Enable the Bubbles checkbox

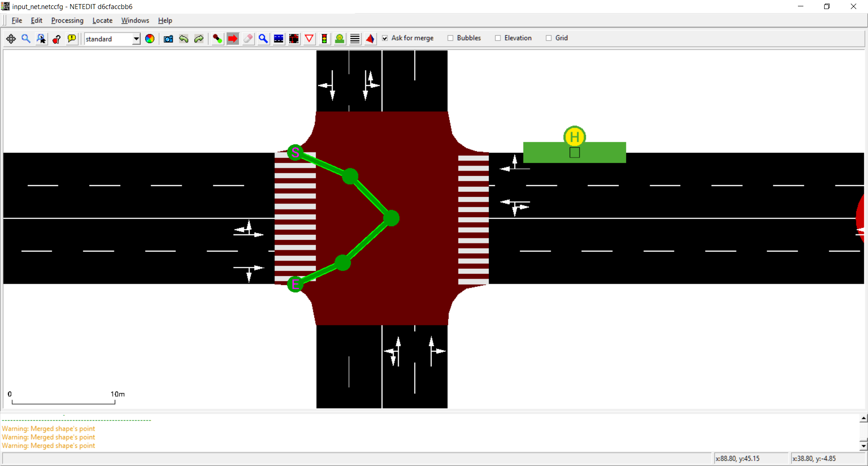click(450, 38)
